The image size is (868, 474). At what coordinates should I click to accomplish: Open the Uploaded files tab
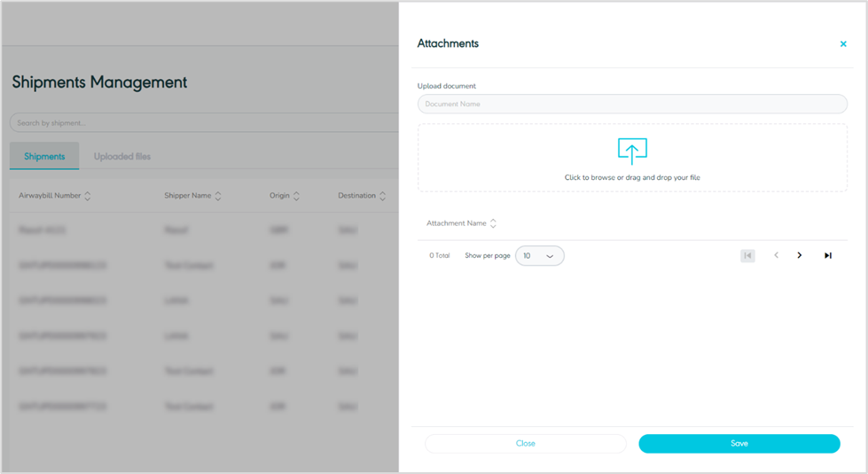(122, 157)
